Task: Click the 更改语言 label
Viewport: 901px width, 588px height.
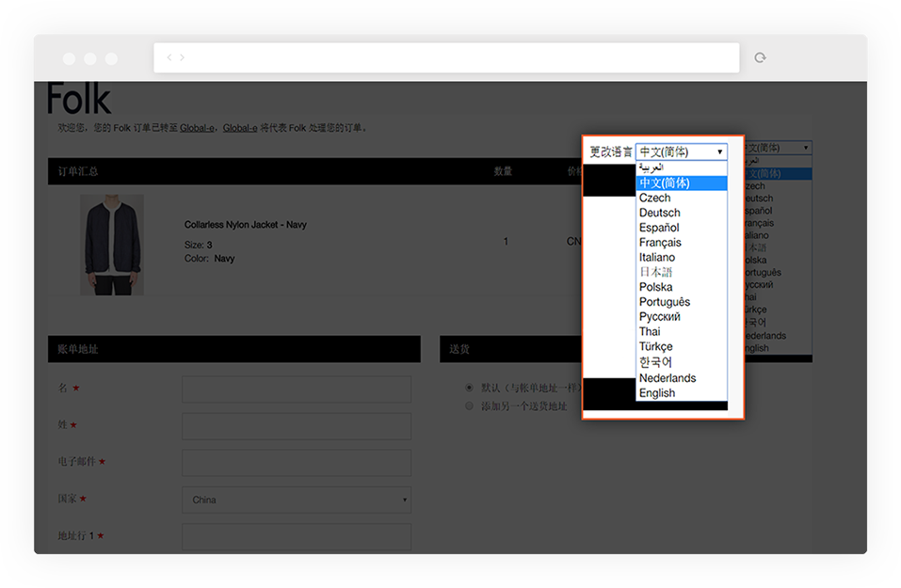Action: pos(611,151)
